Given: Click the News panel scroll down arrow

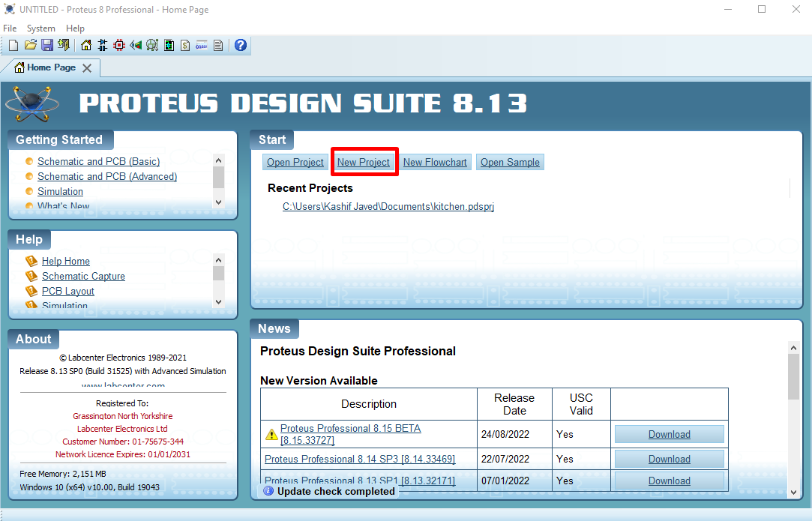Looking at the screenshot, I should (793, 493).
